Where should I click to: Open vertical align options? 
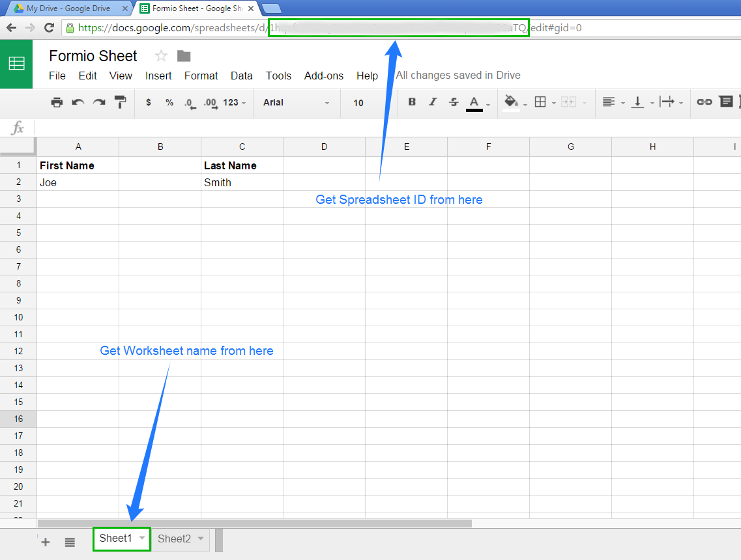pyautogui.click(x=637, y=102)
